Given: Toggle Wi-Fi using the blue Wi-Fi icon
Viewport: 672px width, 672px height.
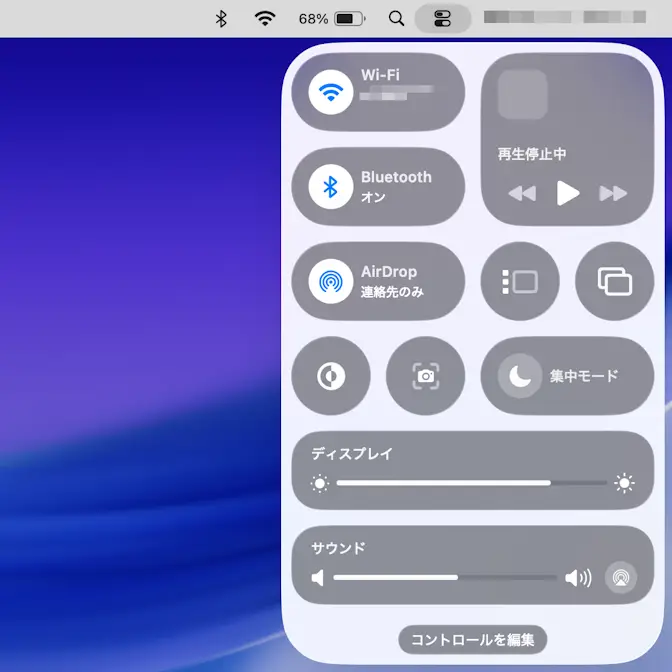Looking at the screenshot, I should (x=330, y=92).
